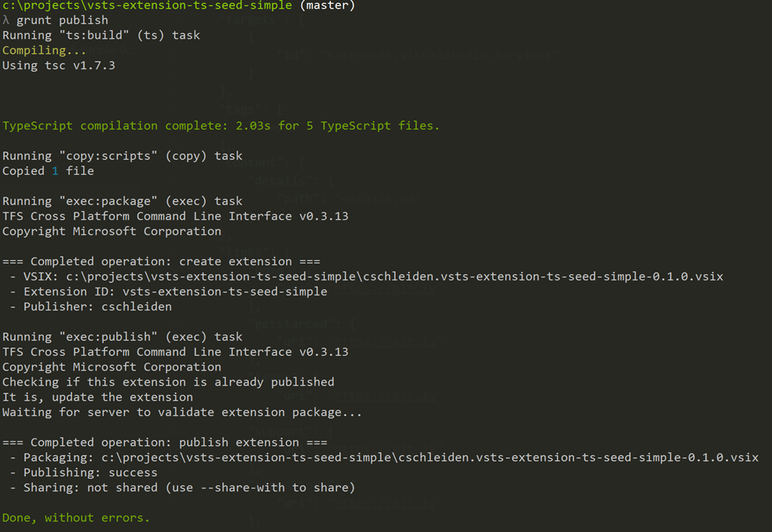Screen dimensions: 772x532
Task: Click 'Extension ID: vsts-extension-ts-seed-simple' line
Action: (168, 292)
